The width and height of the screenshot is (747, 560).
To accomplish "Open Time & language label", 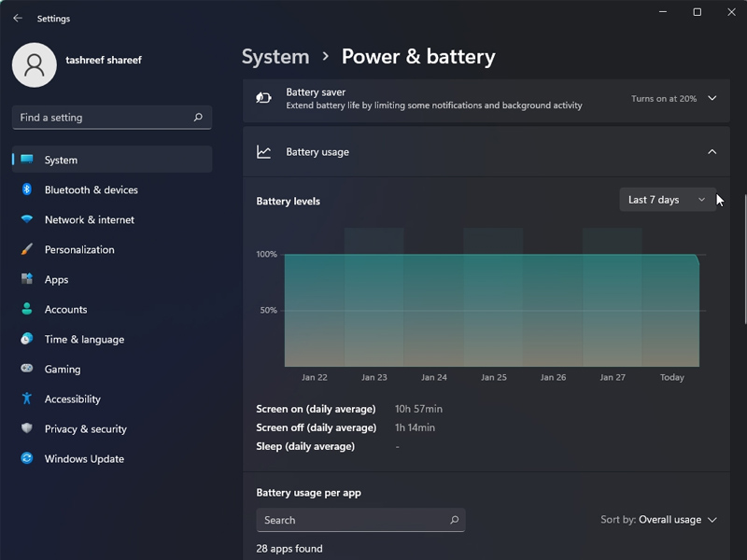I will [x=84, y=339].
